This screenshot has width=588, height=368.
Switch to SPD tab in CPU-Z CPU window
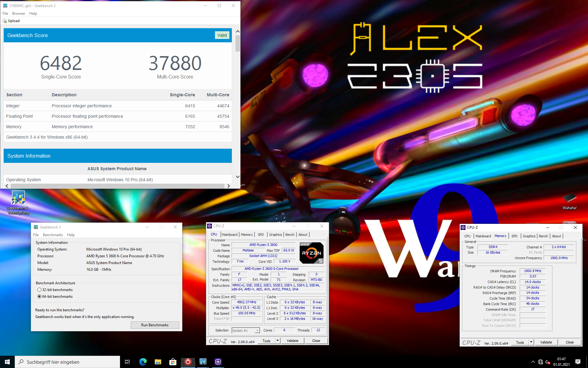[261, 235]
